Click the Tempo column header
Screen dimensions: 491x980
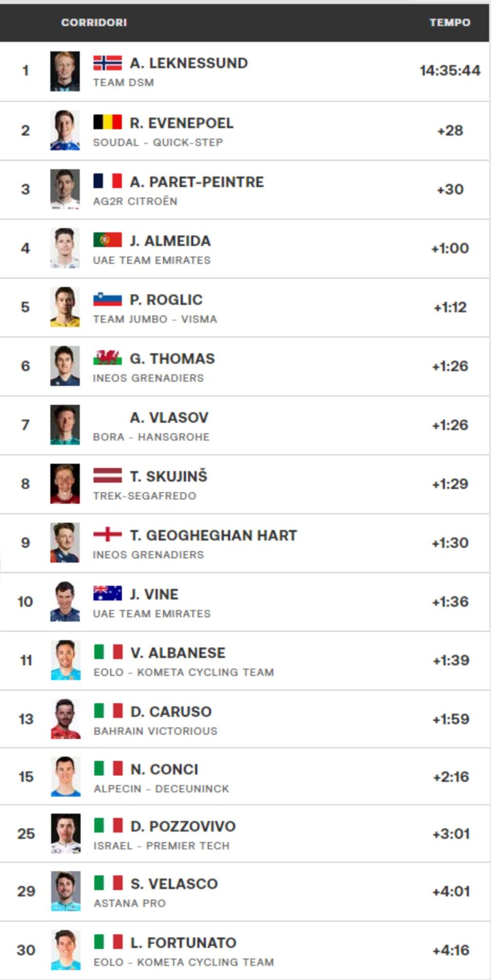coord(450,22)
